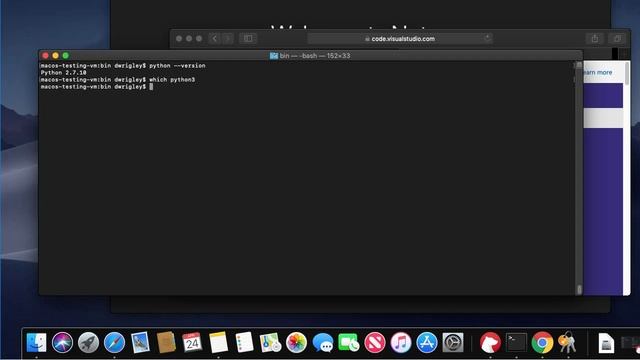Click the 'bin — -bash — 152×33' title
Image resolution: width=640 pixels, height=360 pixels.
coord(315,56)
